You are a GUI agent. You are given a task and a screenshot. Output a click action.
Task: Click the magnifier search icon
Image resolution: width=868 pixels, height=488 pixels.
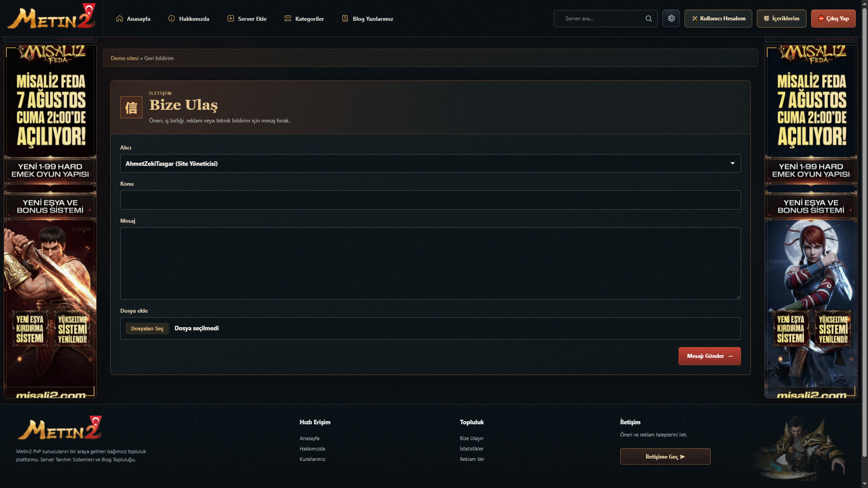649,19
